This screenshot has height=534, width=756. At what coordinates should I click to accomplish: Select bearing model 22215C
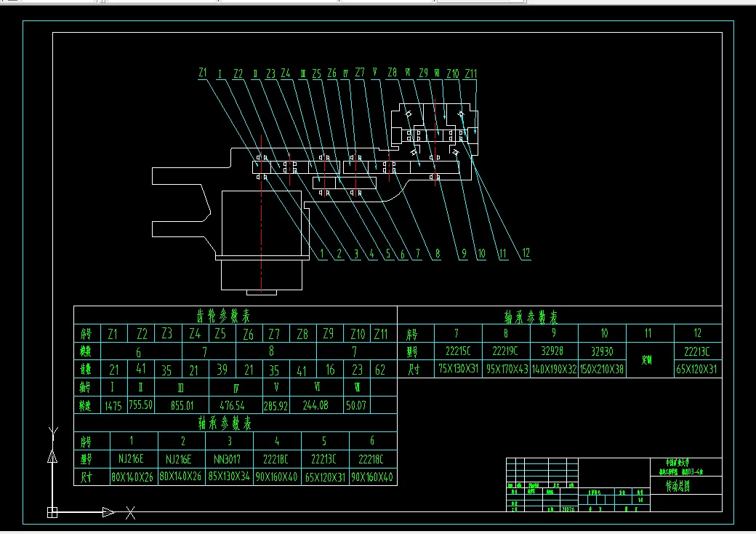457,351
